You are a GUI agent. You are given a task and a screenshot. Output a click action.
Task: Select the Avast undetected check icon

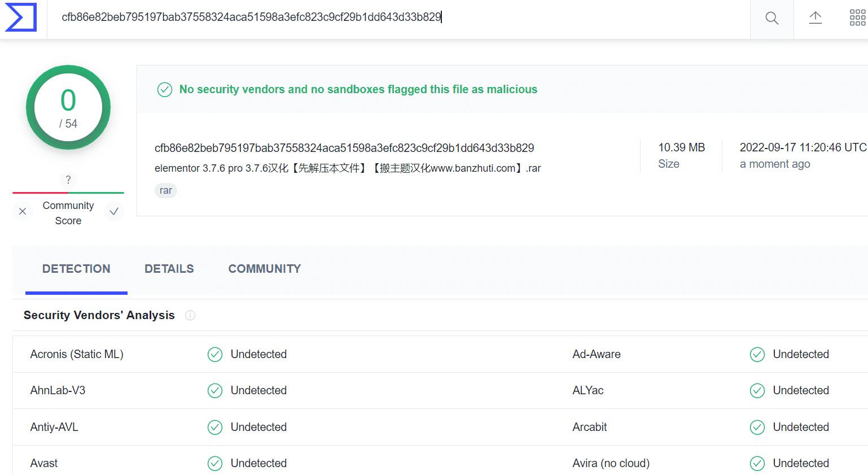coord(215,463)
